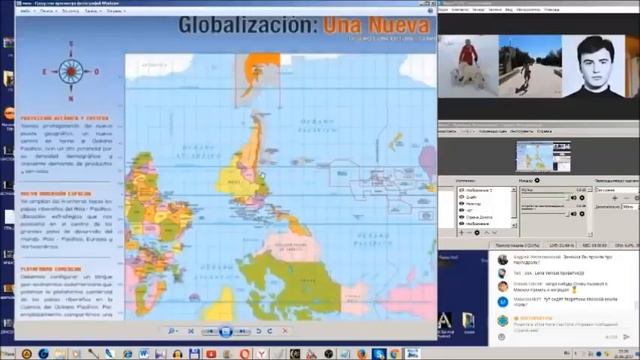Remove the scene transition with minus icon
The width and height of the screenshot is (640, 360).
(x=627, y=198)
